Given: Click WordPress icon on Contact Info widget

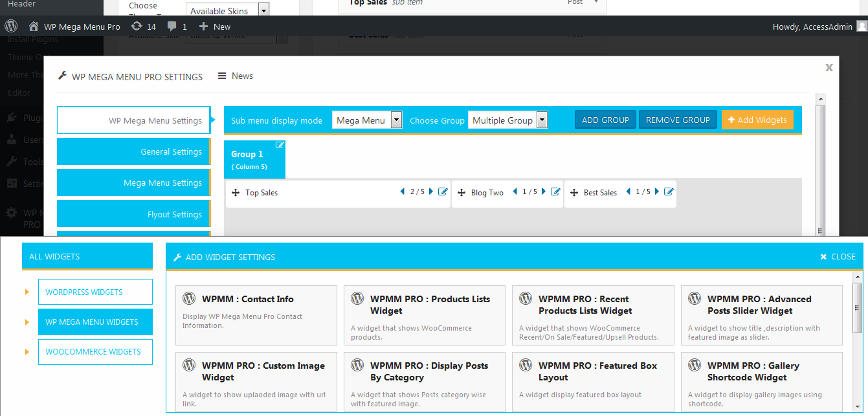Looking at the screenshot, I should tap(189, 299).
